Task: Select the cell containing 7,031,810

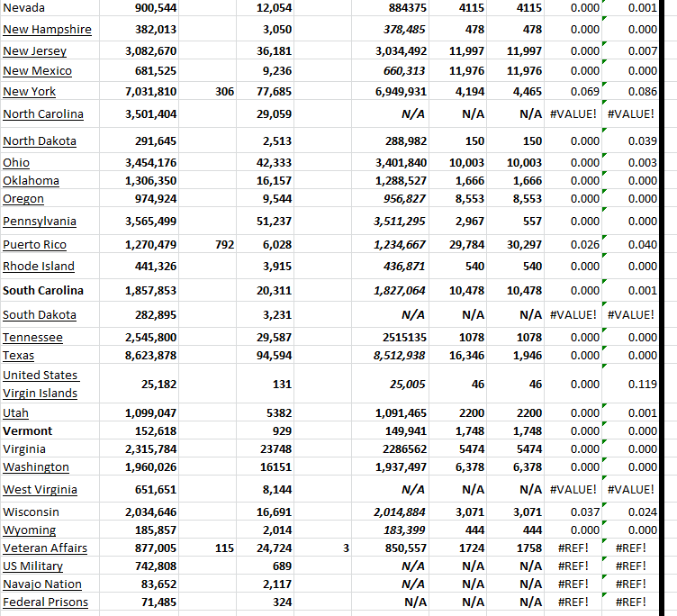Action: point(150,91)
